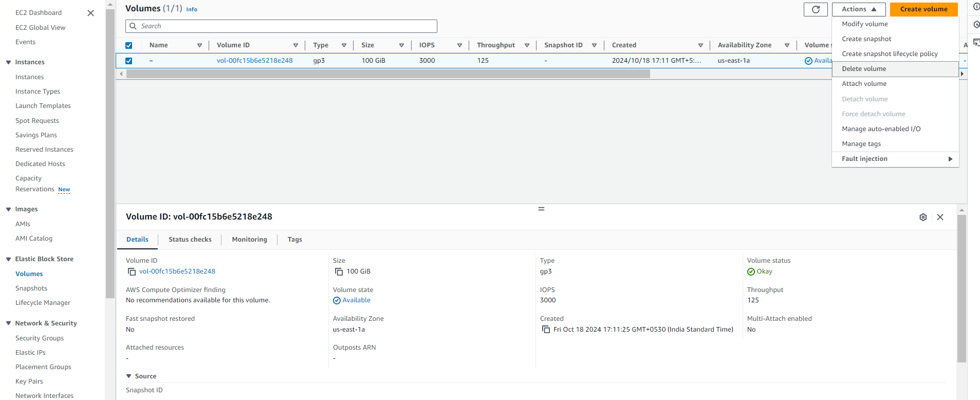The width and height of the screenshot is (980, 400).
Task: Close the left navigation sidebar
Action: click(x=90, y=13)
